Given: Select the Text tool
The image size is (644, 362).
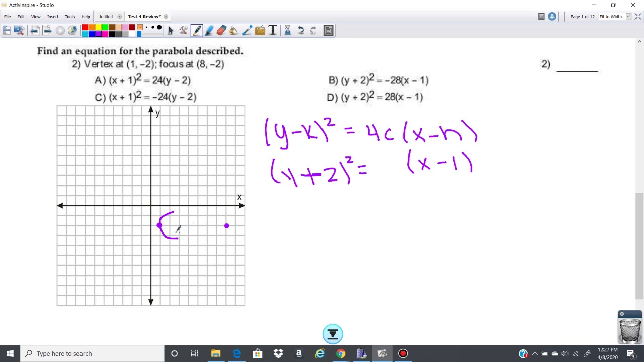Looking at the screenshot, I should tap(273, 31).
